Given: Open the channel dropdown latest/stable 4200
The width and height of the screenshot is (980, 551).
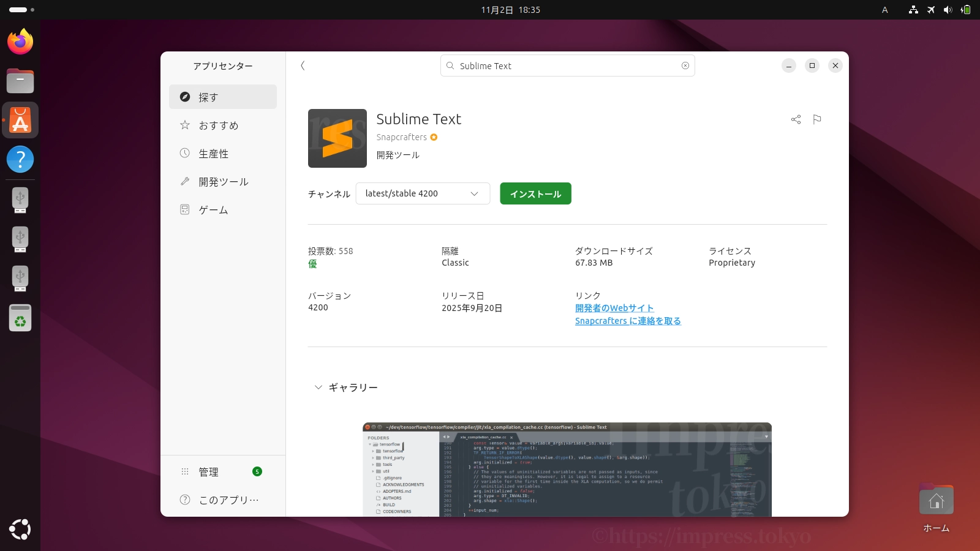Looking at the screenshot, I should (x=423, y=193).
